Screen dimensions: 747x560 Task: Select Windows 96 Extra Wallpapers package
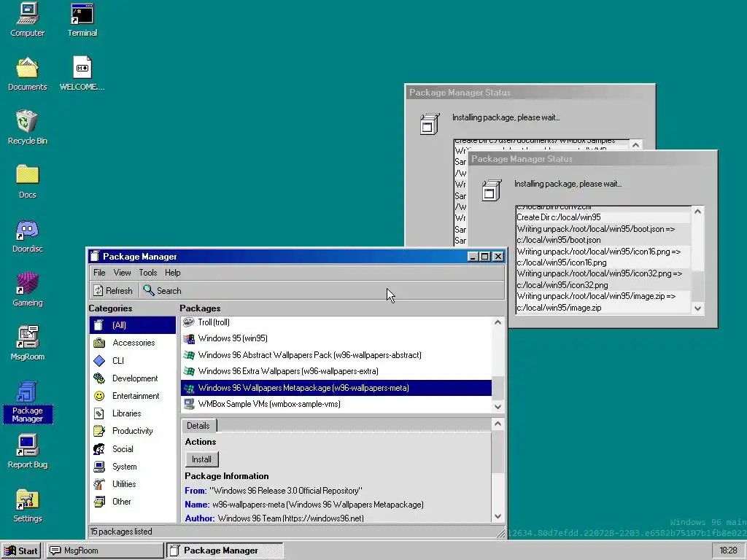point(336,371)
